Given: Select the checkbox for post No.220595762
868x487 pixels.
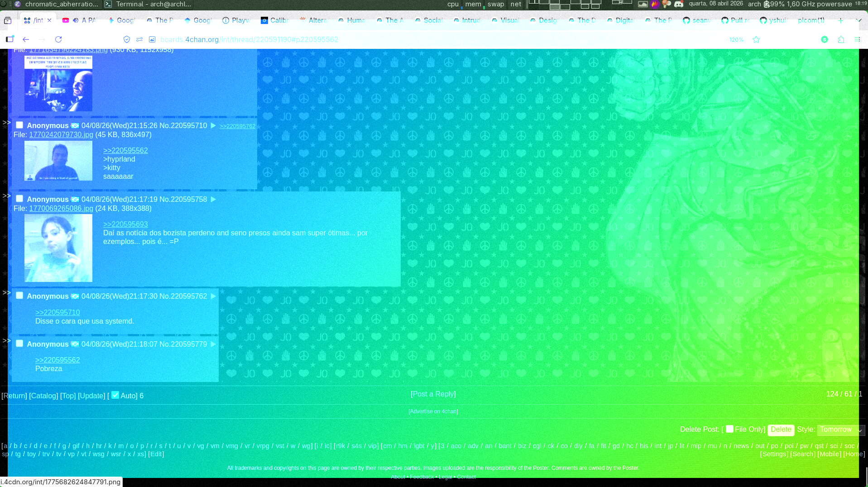Looking at the screenshot, I should pos(19,296).
